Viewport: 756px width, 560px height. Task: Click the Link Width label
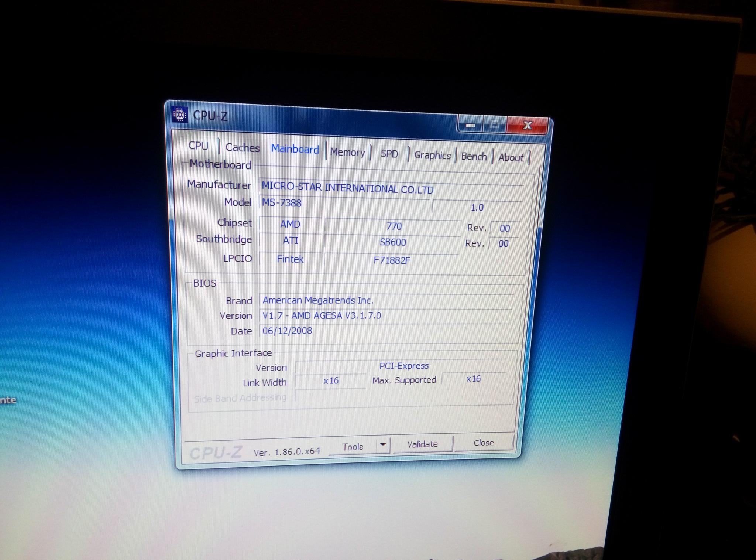tap(264, 383)
